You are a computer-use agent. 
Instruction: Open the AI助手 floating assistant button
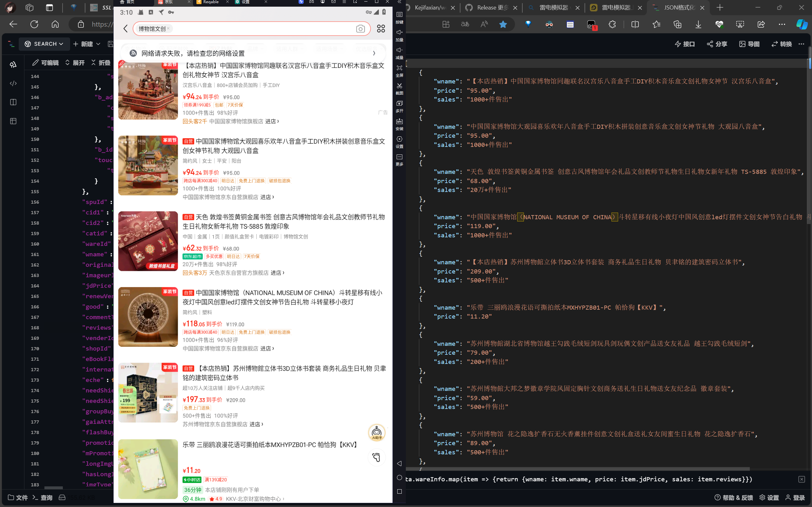click(377, 432)
